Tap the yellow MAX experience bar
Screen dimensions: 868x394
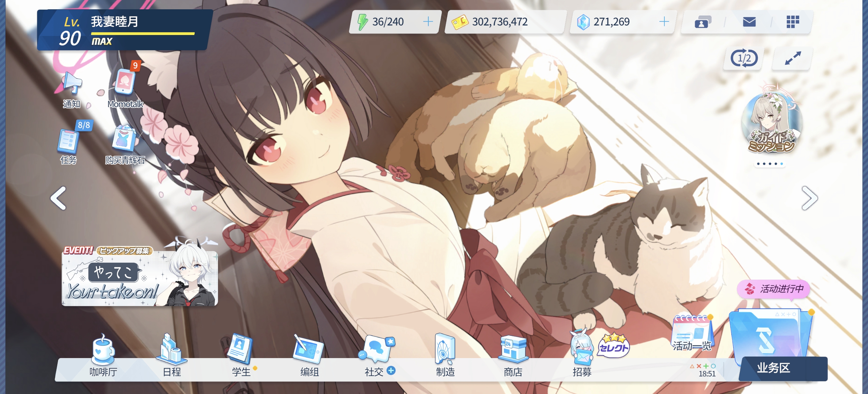(x=143, y=34)
